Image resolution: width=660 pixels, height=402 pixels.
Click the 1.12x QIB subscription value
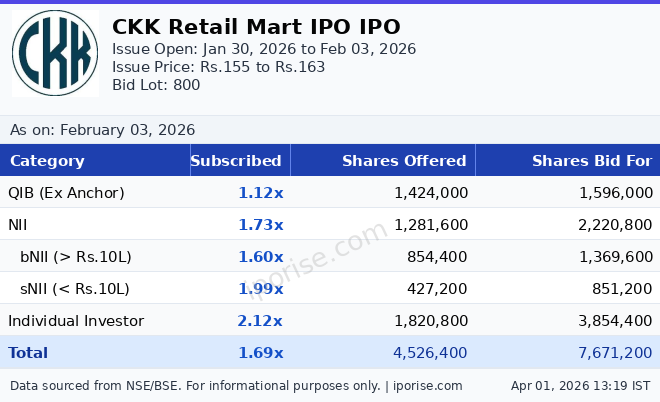click(260, 193)
